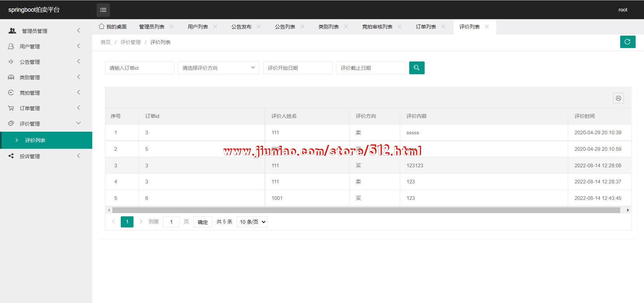Switch to the 公告发布 tab

(241, 27)
